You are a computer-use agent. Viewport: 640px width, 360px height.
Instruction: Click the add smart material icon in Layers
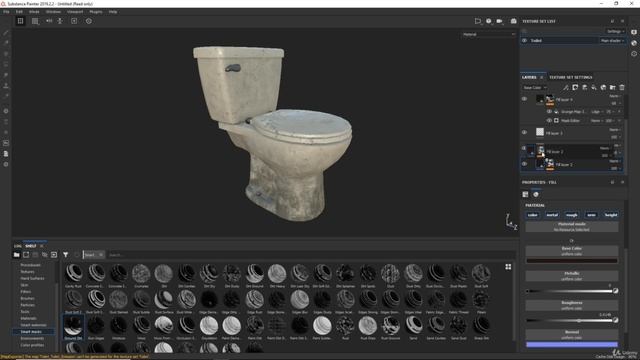point(603,87)
